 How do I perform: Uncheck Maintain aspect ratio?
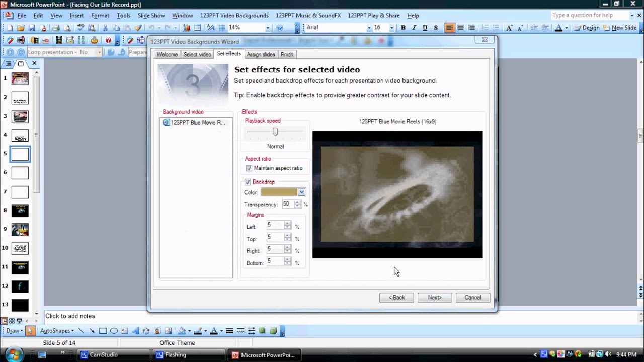click(x=249, y=168)
